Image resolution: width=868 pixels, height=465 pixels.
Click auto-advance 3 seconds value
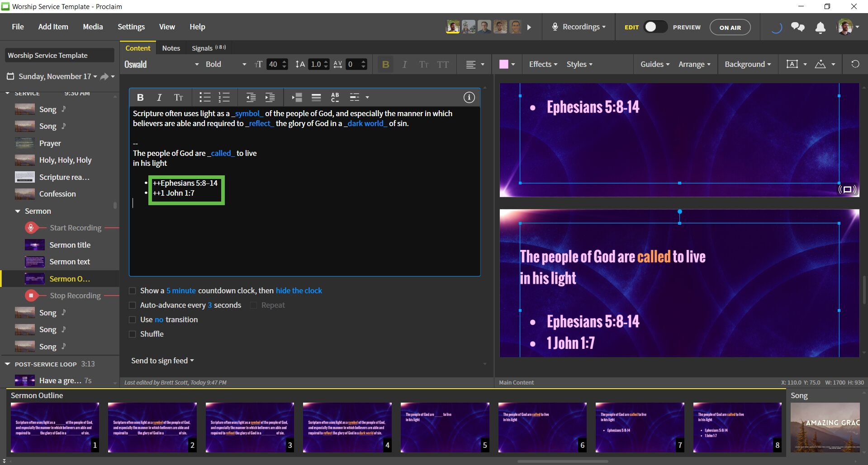tap(210, 305)
